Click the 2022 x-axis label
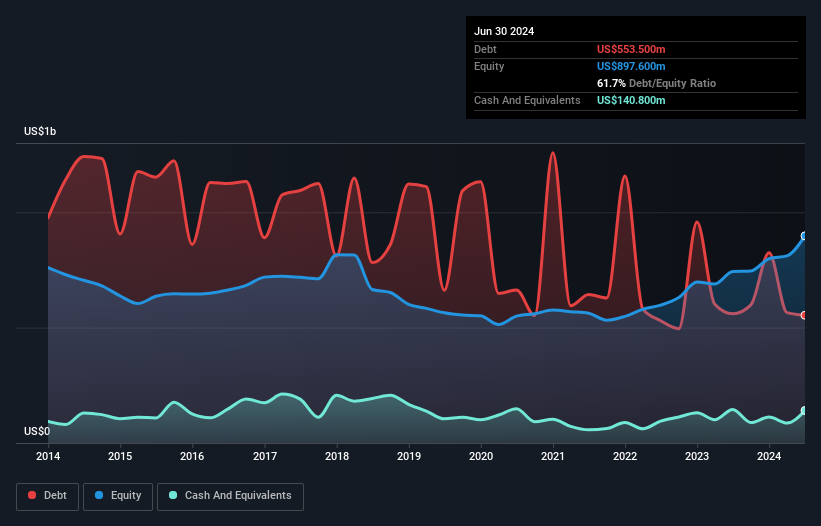Screen dimensions: 821x526 click(x=625, y=456)
